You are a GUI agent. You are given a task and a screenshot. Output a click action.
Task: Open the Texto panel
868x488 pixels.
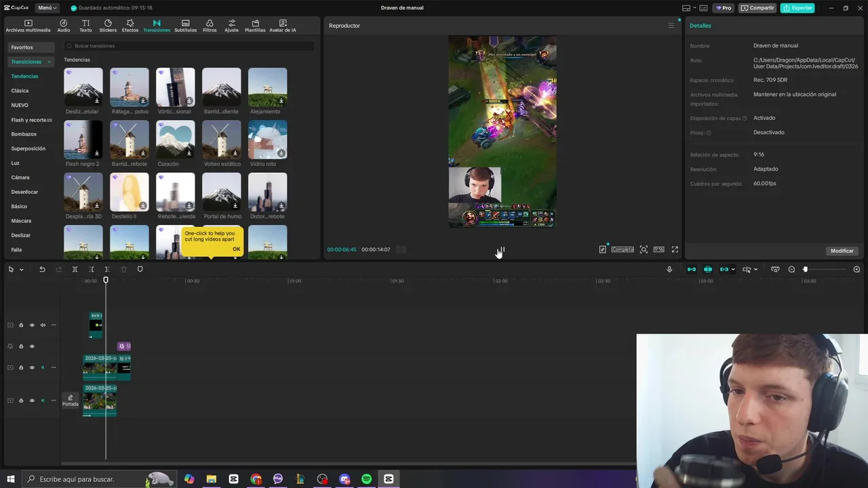[x=85, y=26]
